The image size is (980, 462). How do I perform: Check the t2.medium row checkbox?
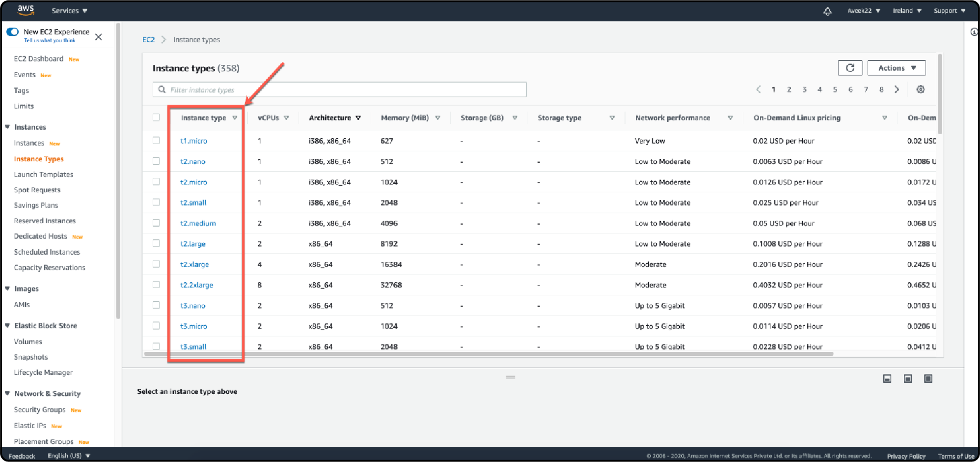click(x=156, y=223)
